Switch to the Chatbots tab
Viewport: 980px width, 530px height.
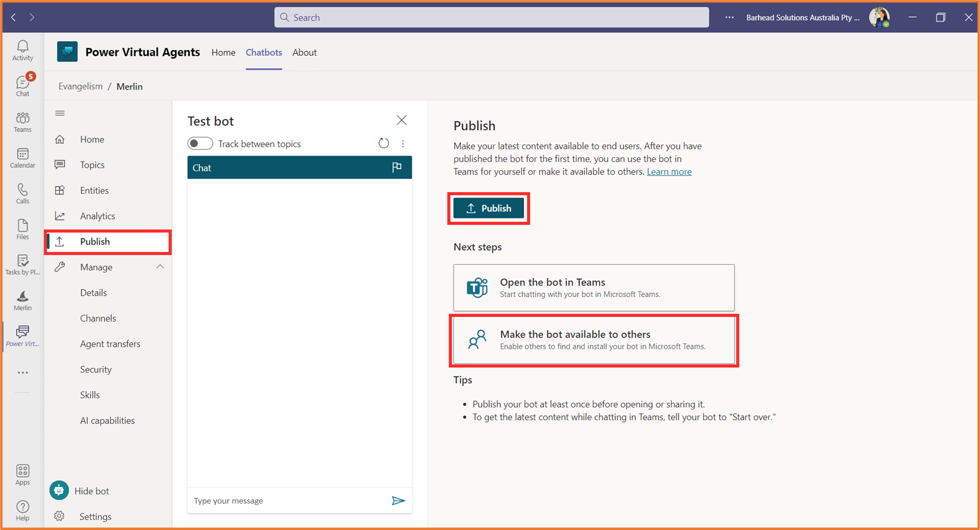coord(264,52)
